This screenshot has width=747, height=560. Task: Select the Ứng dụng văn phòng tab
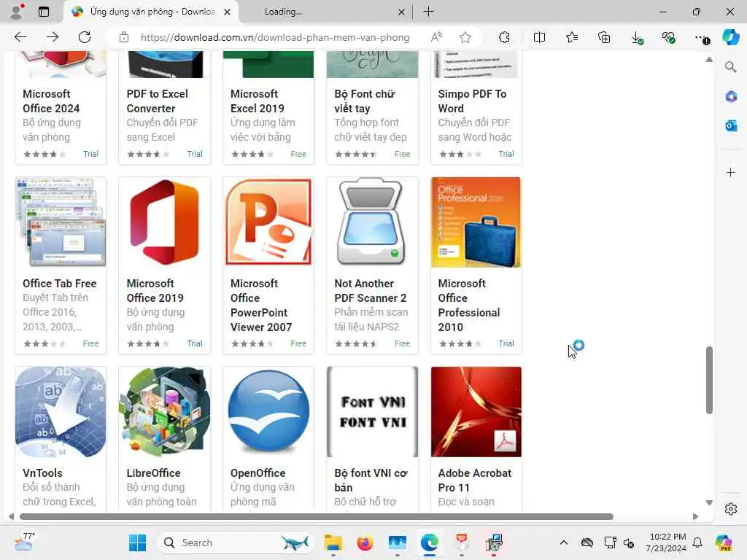click(150, 12)
